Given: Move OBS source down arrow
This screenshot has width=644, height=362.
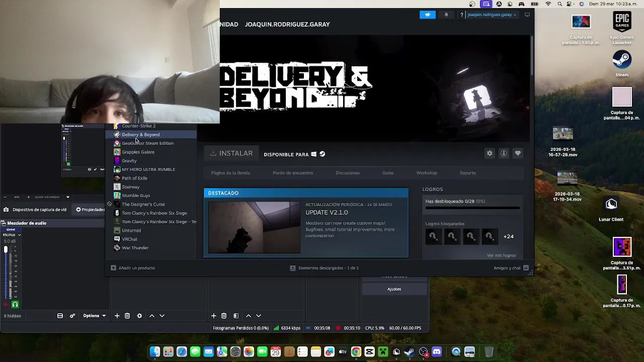Looking at the screenshot, I should pos(259,316).
